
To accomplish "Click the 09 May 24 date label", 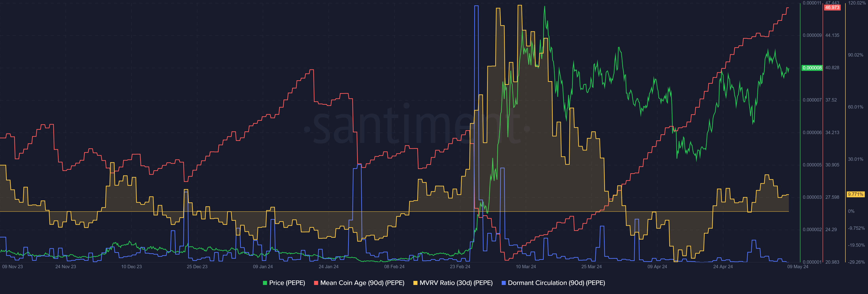I will [x=797, y=267].
